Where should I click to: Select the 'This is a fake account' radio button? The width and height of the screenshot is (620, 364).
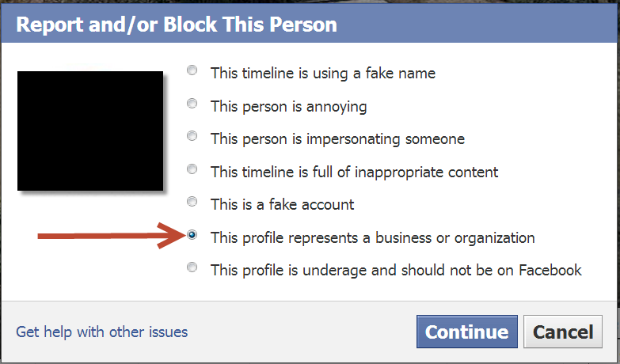tap(192, 202)
